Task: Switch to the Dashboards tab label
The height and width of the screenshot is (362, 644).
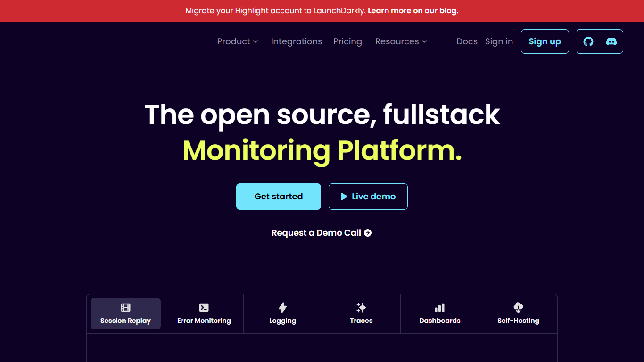Action: [x=440, y=321]
